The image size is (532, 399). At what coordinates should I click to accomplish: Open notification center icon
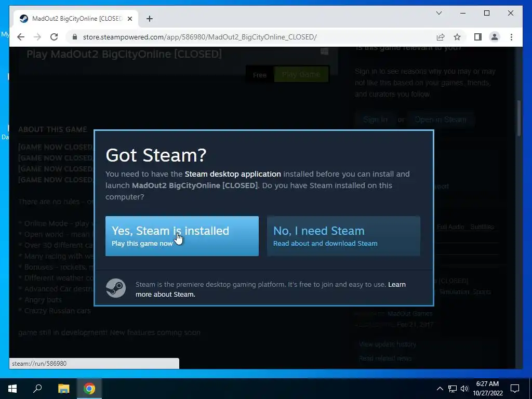(x=515, y=389)
